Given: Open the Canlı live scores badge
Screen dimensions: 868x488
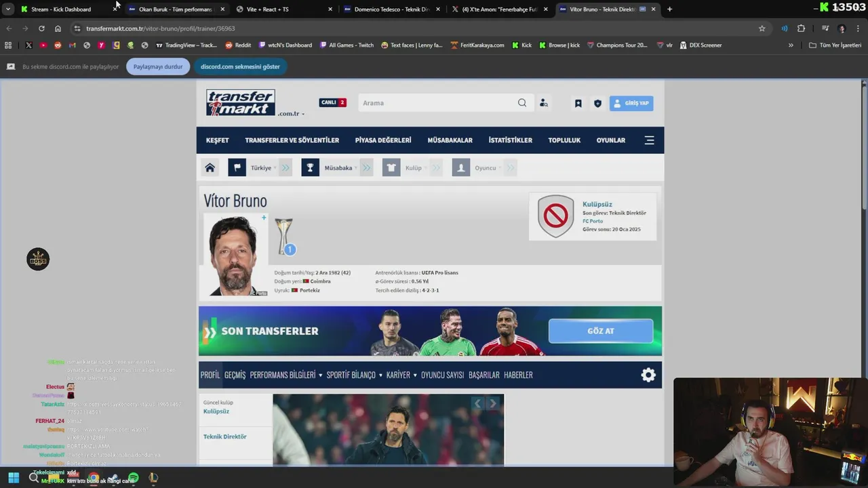Looking at the screenshot, I should pos(333,102).
